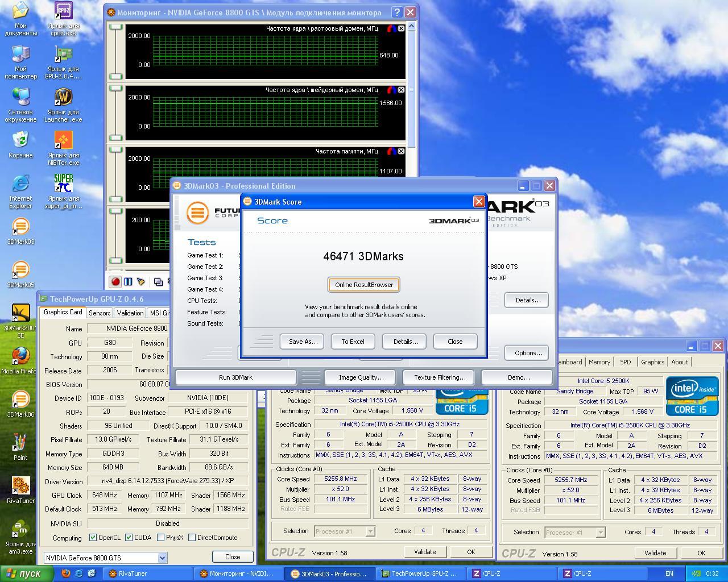728x582 pixels.
Task: Click Details... in the 3DMark Score dialog
Action: 405,342
